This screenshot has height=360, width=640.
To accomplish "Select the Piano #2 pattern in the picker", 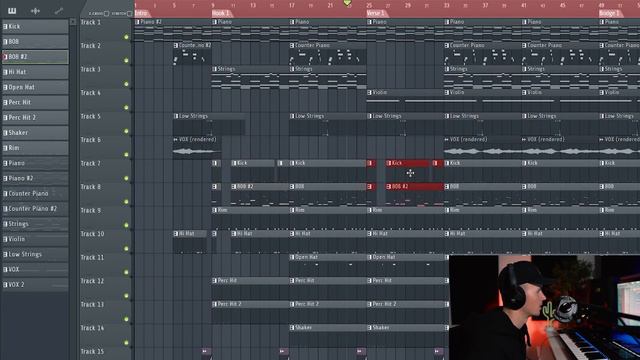I will 36,178.
